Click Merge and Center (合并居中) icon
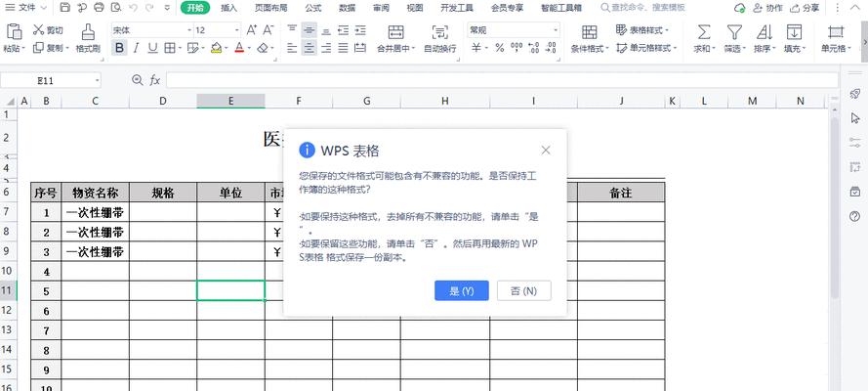 click(x=395, y=31)
